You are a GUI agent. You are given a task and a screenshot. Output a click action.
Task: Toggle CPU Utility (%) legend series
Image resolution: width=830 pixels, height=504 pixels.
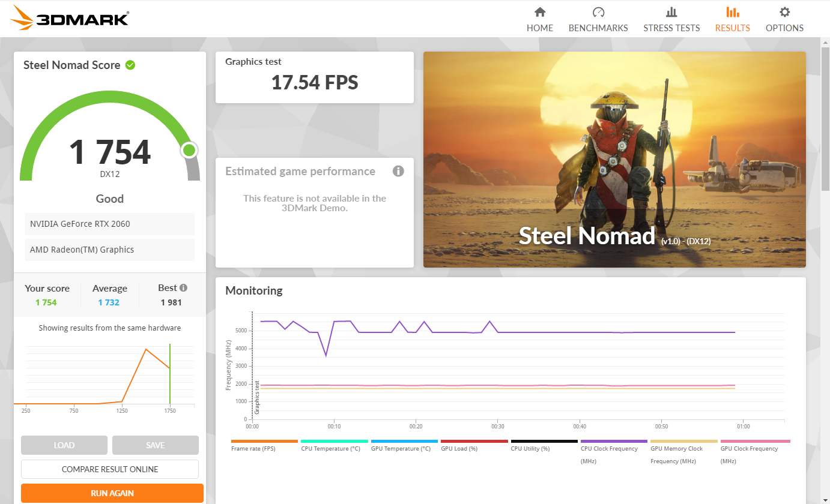pyautogui.click(x=544, y=445)
